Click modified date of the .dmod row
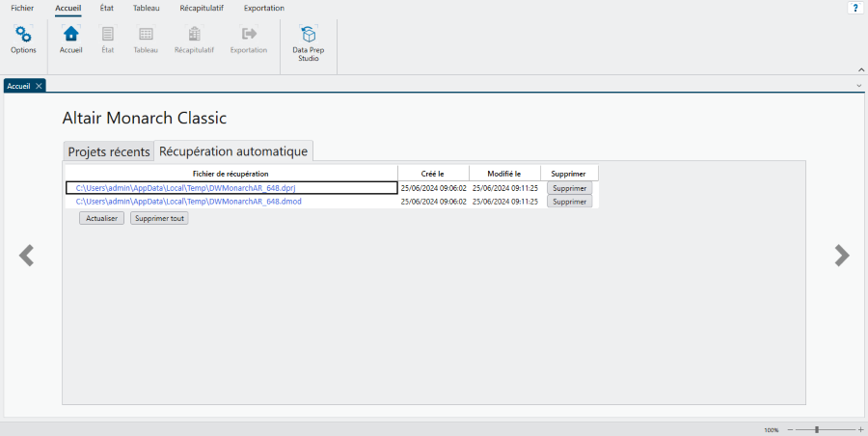 coord(504,202)
